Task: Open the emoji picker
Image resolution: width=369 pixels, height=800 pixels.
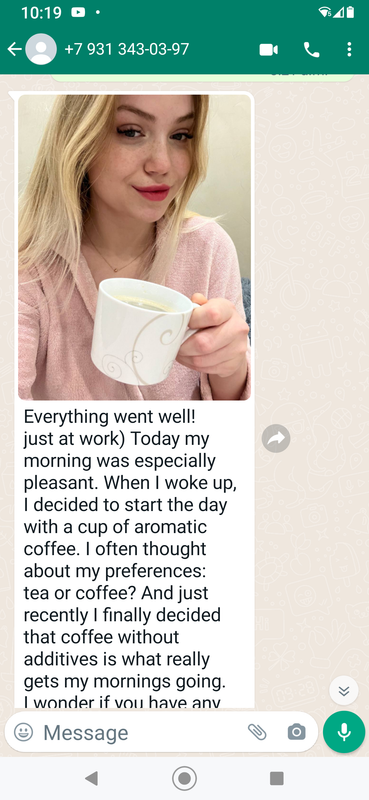Action: [23, 732]
